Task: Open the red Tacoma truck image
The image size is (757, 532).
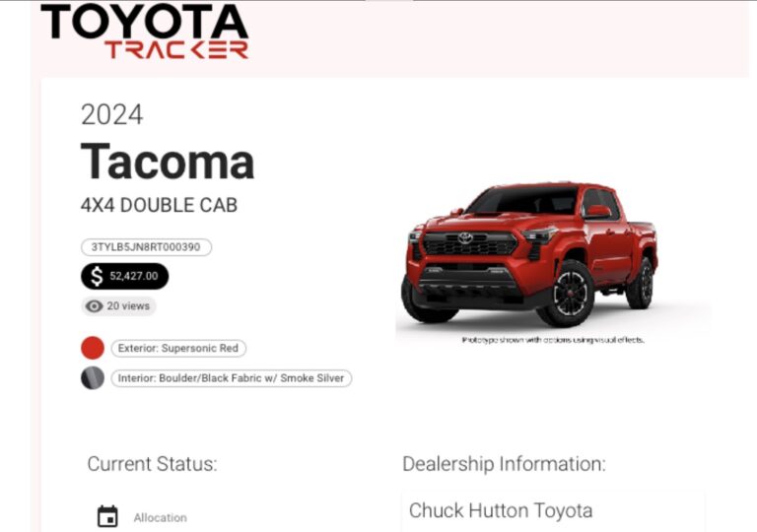Action: coord(529,254)
